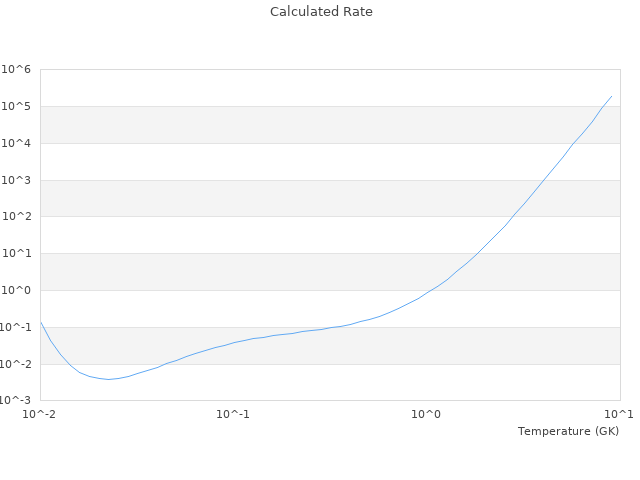
Task: Click the 10^-2 tick label on x-axis
Action: click(40, 414)
